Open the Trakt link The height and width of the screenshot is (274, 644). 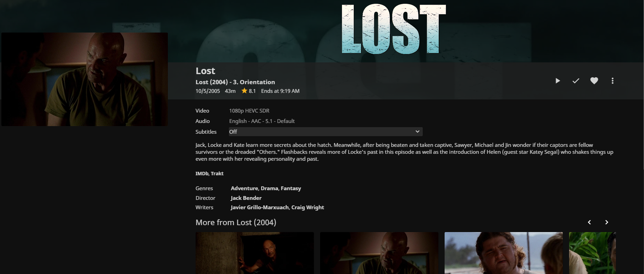pyautogui.click(x=217, y=174)
